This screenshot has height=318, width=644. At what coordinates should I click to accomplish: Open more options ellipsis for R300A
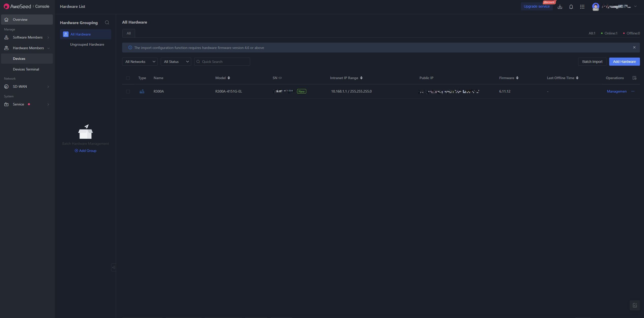633,91
